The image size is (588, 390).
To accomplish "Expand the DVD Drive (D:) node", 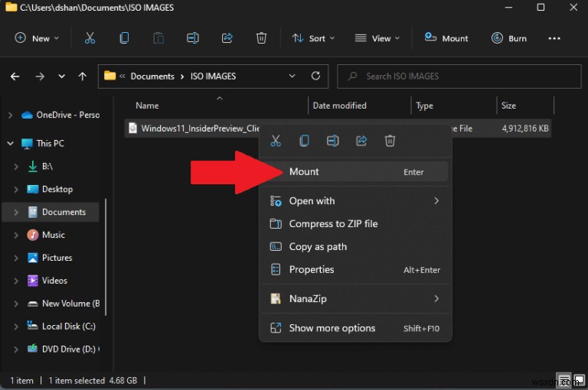I will click(16, 349).
